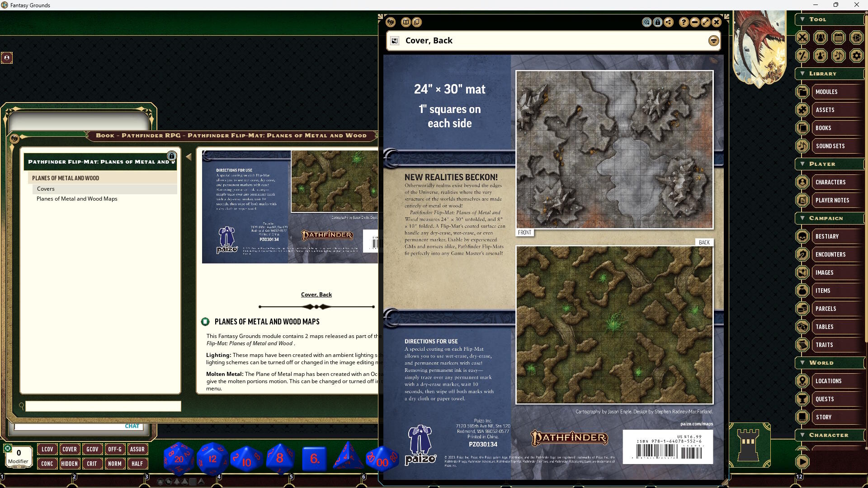Click the Assets puzzle-piece icon

point(802,110)
